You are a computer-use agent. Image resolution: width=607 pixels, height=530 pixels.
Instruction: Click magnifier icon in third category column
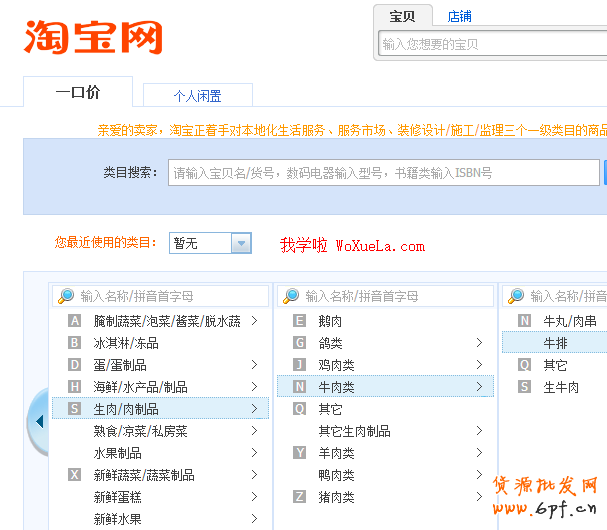[516, 296]
